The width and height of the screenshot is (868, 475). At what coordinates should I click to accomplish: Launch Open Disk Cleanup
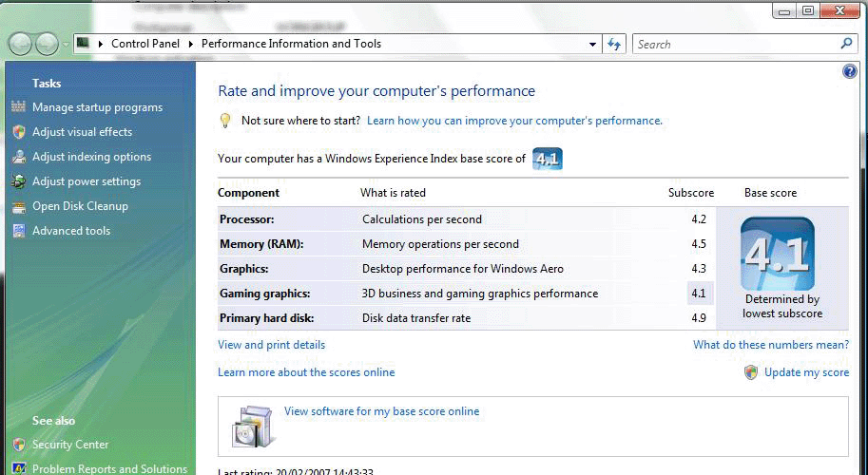(x=80, y=206)
